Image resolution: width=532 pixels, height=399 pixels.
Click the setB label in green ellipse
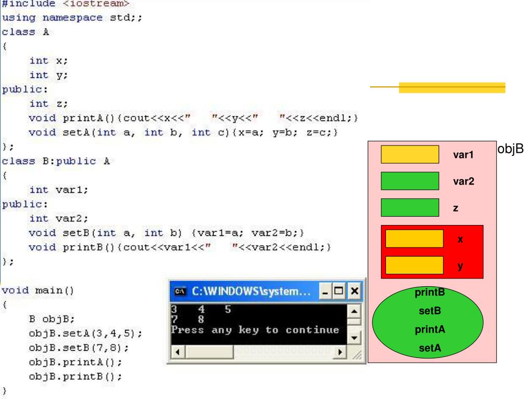[430, 311]
